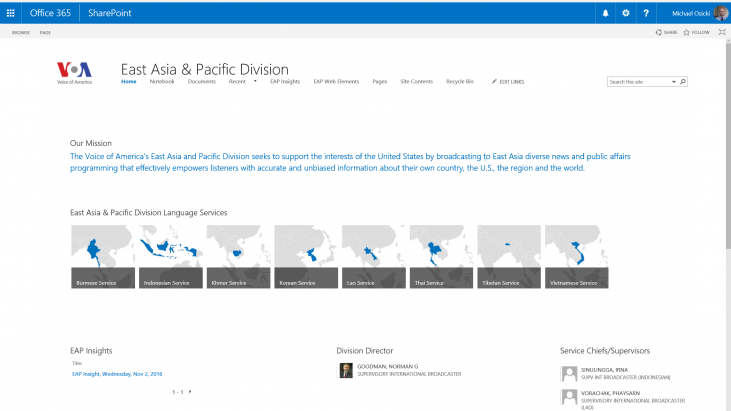Open Burmese Service map tile
Image resolution: width=731 pixels, height=411 pixels.
pyautogui.click(x=103, y=257)
